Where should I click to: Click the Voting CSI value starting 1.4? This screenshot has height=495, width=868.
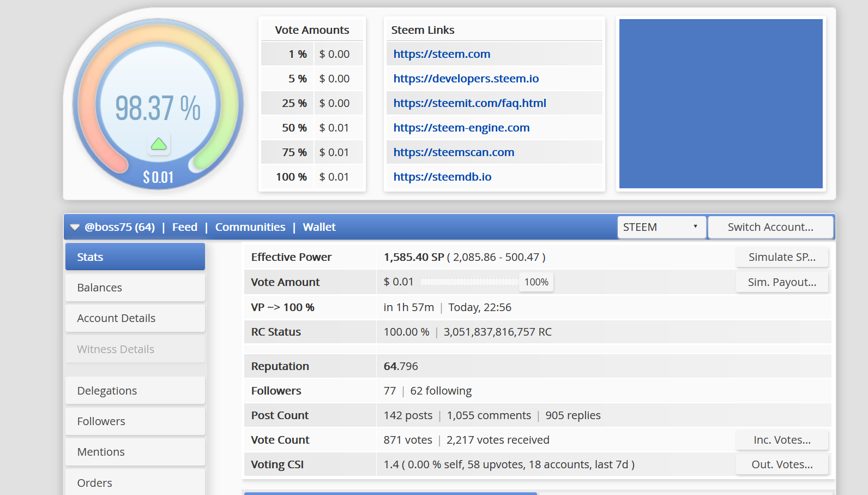509,464
